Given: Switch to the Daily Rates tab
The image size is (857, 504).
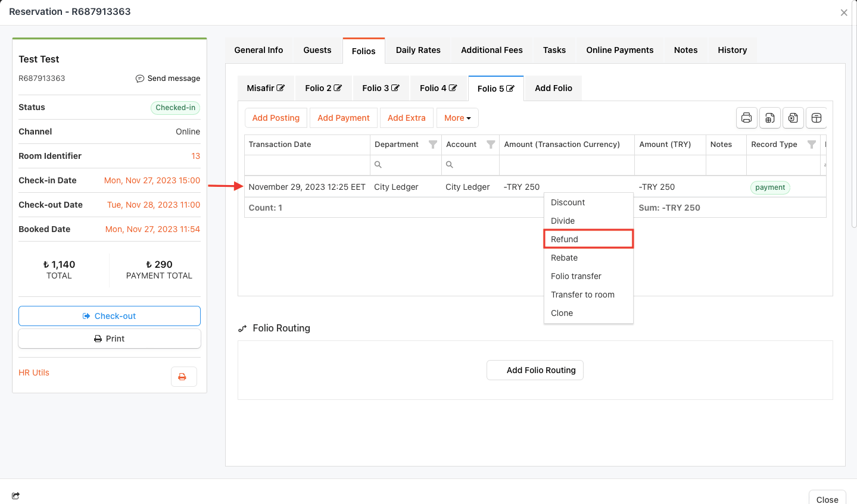Looking at the screenshot, I should [418, 50].
